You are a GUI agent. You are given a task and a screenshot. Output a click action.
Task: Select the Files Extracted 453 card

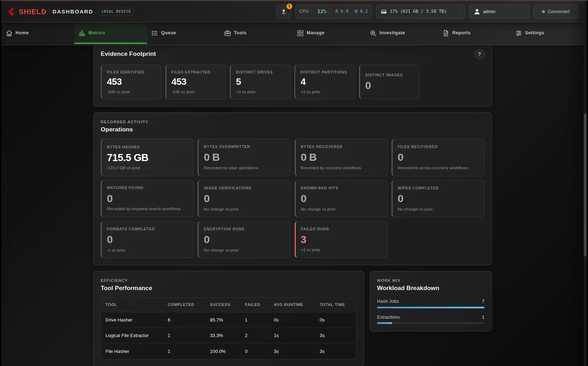click(196, 82)
